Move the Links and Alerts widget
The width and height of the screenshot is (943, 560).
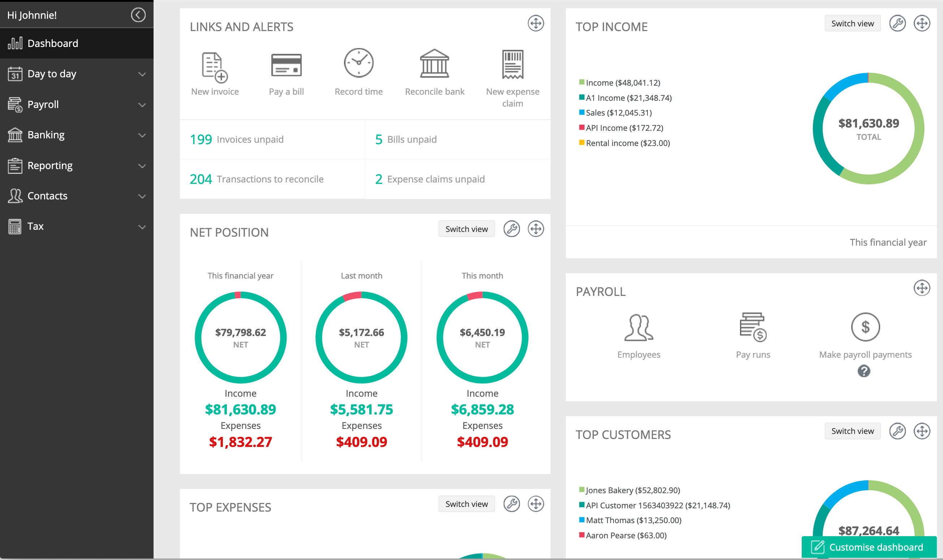[x=535, y=23]
